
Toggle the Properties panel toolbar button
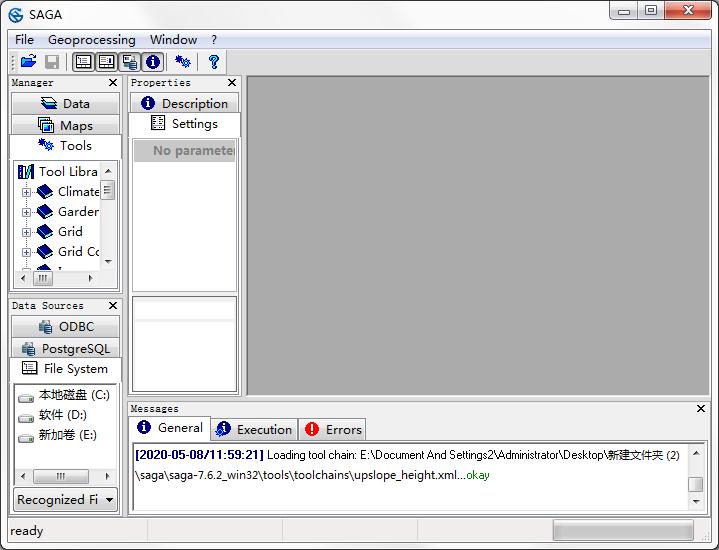click(106, 61)
